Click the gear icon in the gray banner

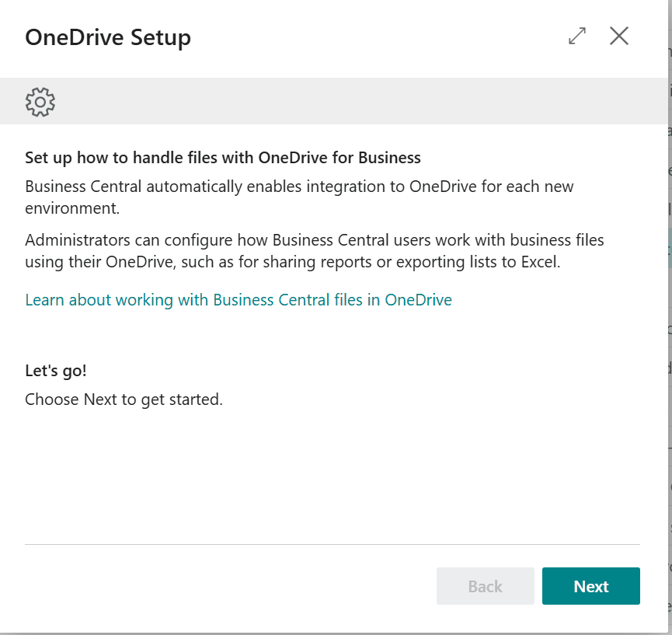pyautogui.click(x=40, y=102)
